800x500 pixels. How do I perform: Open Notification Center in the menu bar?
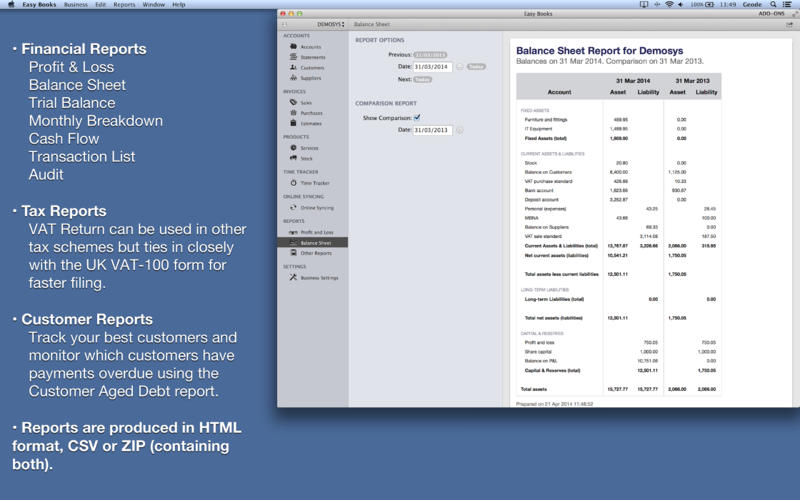pyautogui.click(x=787, y=4)
